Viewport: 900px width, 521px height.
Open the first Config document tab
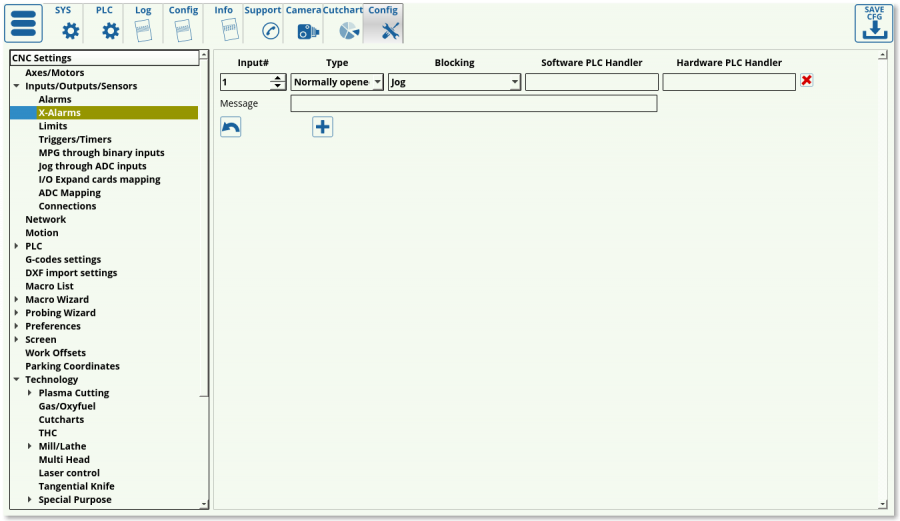(x=183, y=24)
